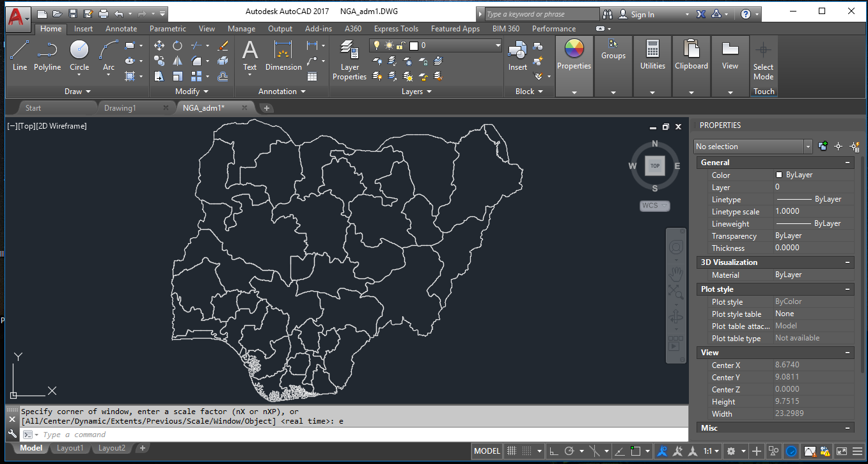Activate the Circle tool
Screen dimensions: 868x464
[79, 56]
